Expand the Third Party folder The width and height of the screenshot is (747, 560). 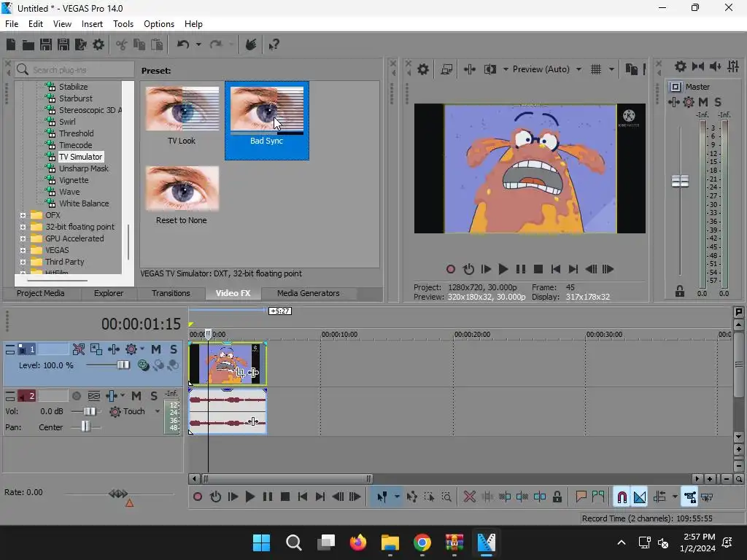point(23,262)
